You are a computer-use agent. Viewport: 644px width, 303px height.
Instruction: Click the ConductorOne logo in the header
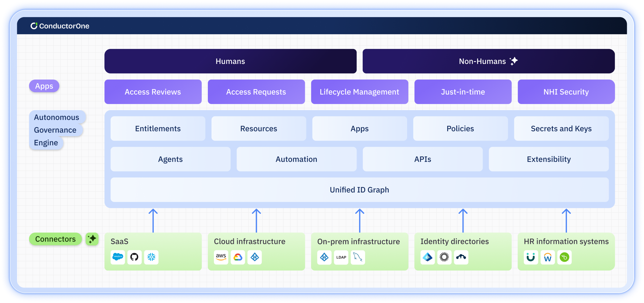[x=60, y=26]
